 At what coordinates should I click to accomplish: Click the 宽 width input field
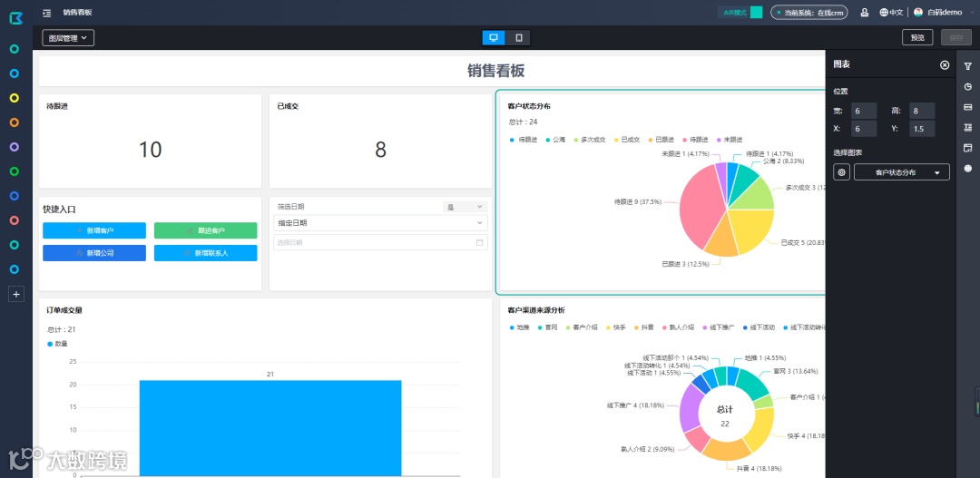[x=865, y=111]
